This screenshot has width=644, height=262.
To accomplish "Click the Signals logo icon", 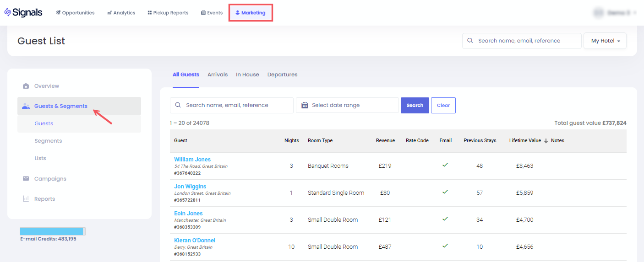I will [x=8, y=12].
